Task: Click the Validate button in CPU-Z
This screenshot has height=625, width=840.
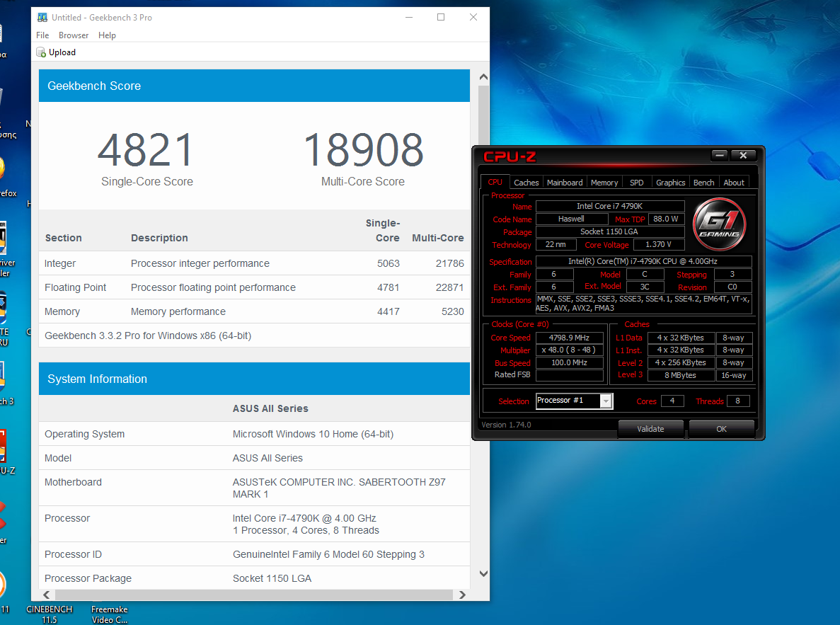Action: tap(650, 429)
